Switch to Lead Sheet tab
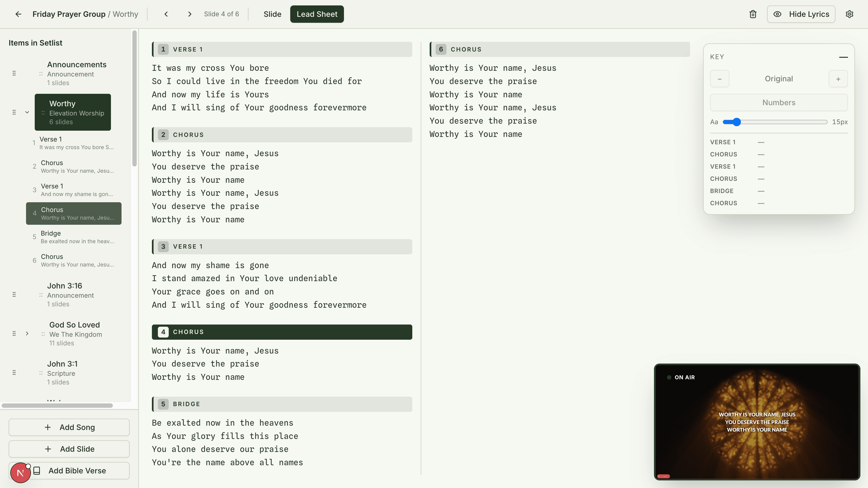This screenshot has height=488, width=868. 317,14
